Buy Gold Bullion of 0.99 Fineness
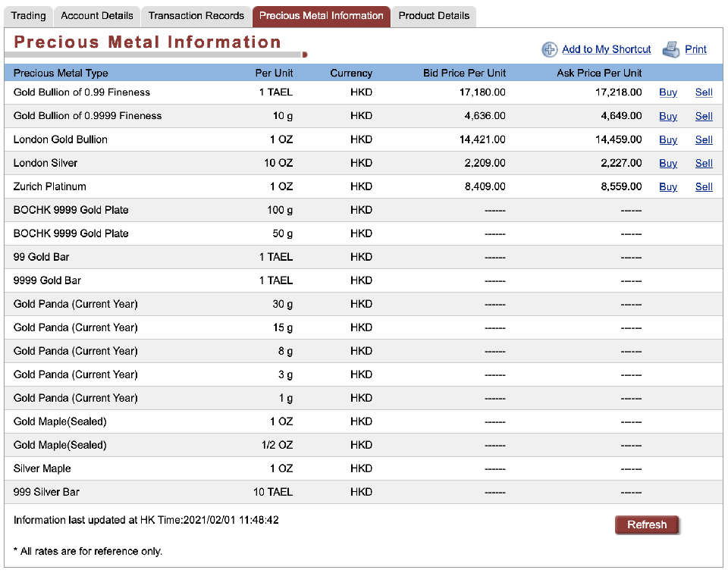Screen dimensions: 728x573 (x=668, y=92)
